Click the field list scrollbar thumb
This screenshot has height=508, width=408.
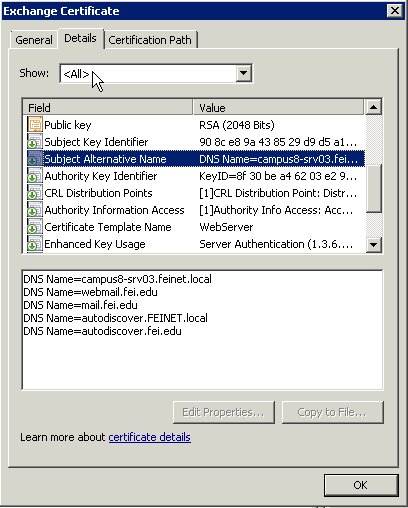[x=373, y=189]
